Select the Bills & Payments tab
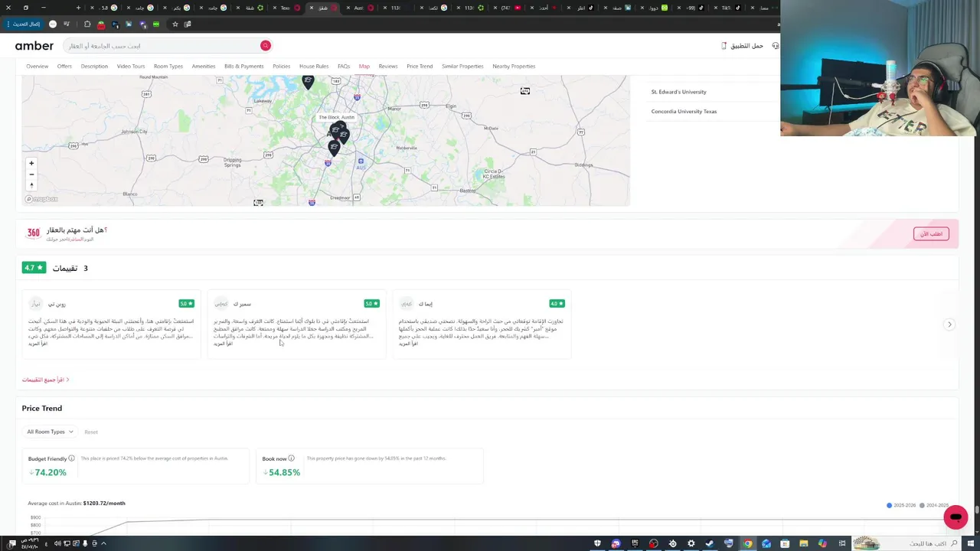The width and height of the screenshot is (980, 551). [x=244, y=67]
